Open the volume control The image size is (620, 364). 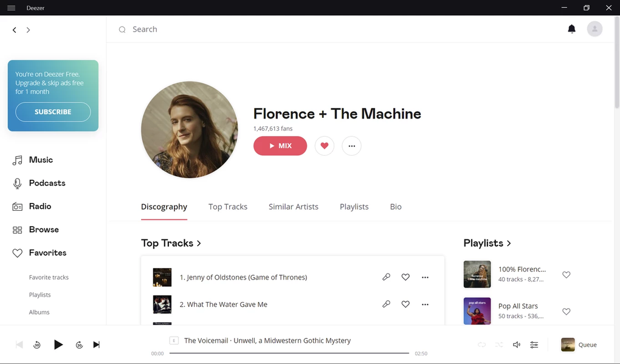[x=516, y=345]
